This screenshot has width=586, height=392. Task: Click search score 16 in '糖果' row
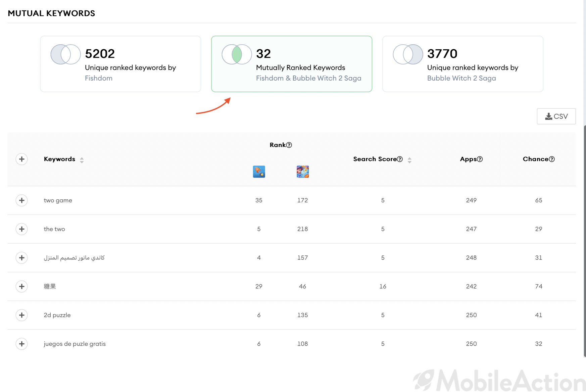pyautogui.click(x=383, y=286)
